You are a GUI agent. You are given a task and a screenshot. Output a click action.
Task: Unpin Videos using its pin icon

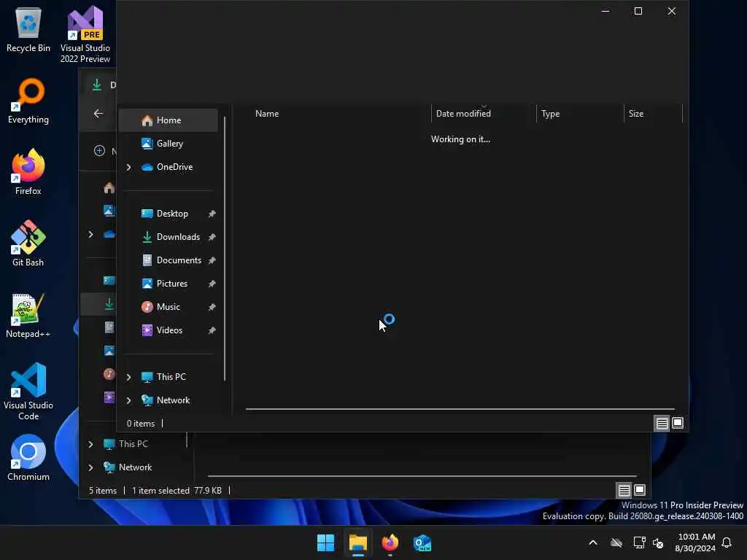click(x=212, y=330)
